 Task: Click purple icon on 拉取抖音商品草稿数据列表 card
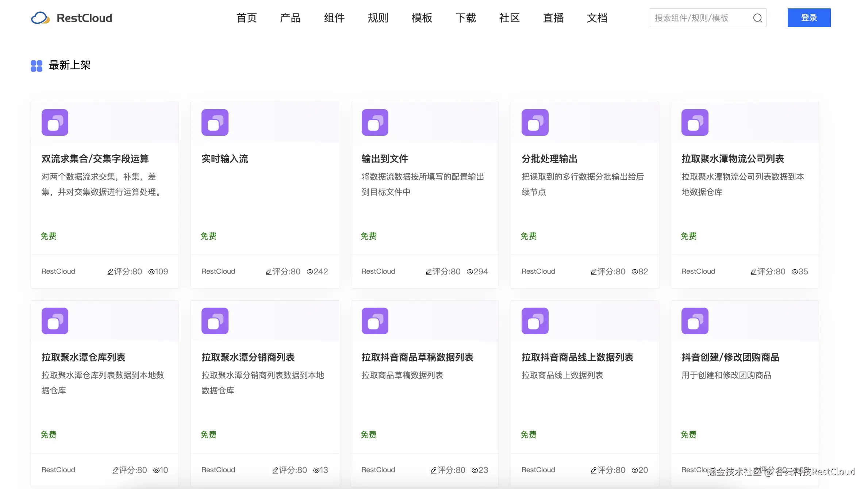pos(375,321)
